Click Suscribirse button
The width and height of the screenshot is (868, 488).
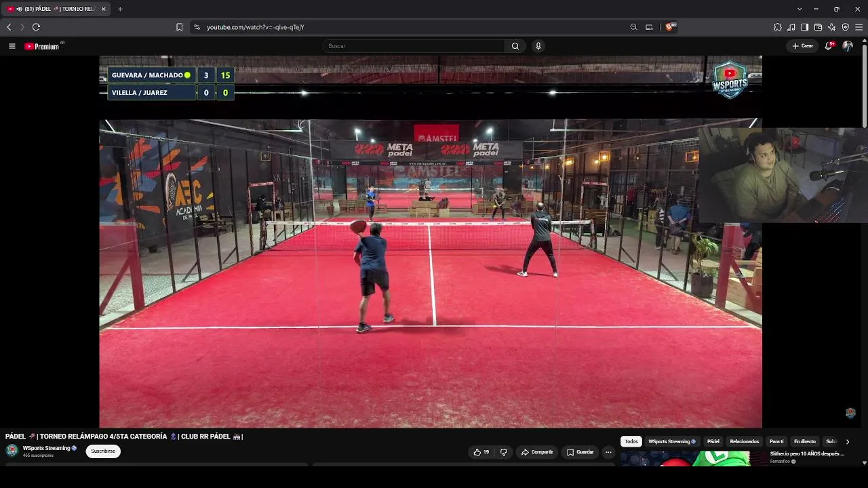[x=103, y=451]
